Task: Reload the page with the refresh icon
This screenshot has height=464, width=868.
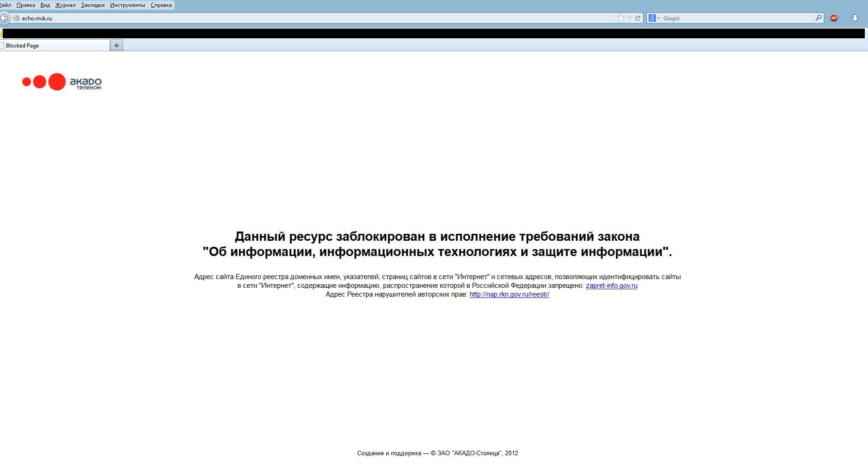Action: pyautogui.click(x=638, y=18)
